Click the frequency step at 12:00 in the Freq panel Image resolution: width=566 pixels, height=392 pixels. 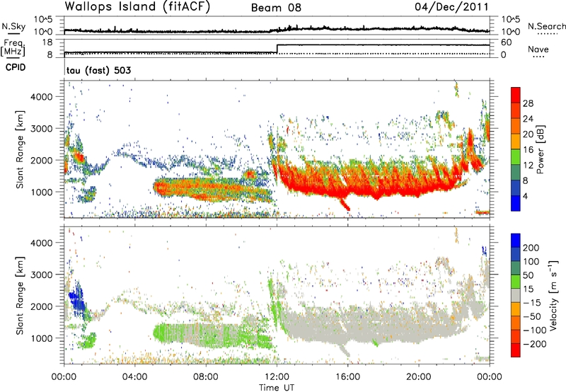[277, 49]
